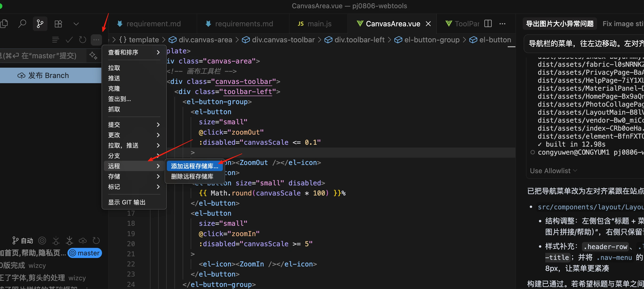Image resolution: width=644 pixels, height=289 pixels.
Task: Select el-button-group breadcrumb
Action: [427, 40]
